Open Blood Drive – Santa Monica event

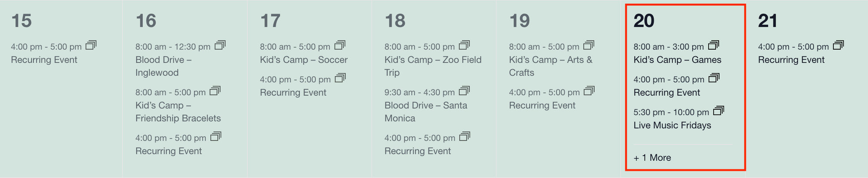(x=426, y=112)
